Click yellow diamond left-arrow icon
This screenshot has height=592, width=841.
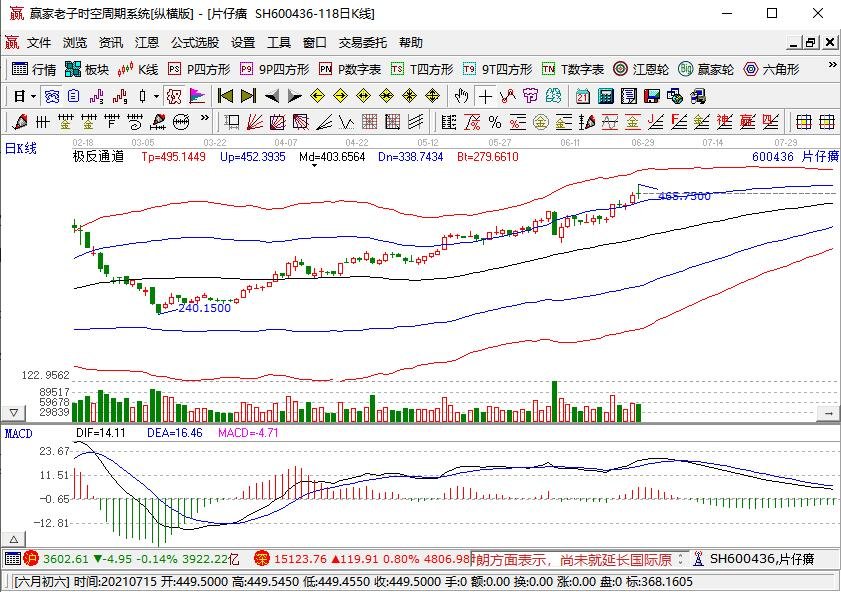click(x=318, y=97)
